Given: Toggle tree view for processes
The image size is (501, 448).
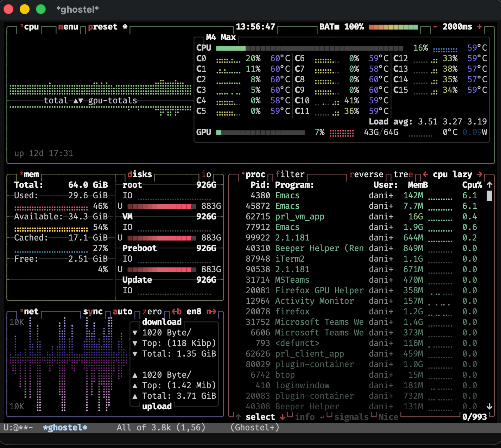Looking at the screenshot, I should click(403, 174).
